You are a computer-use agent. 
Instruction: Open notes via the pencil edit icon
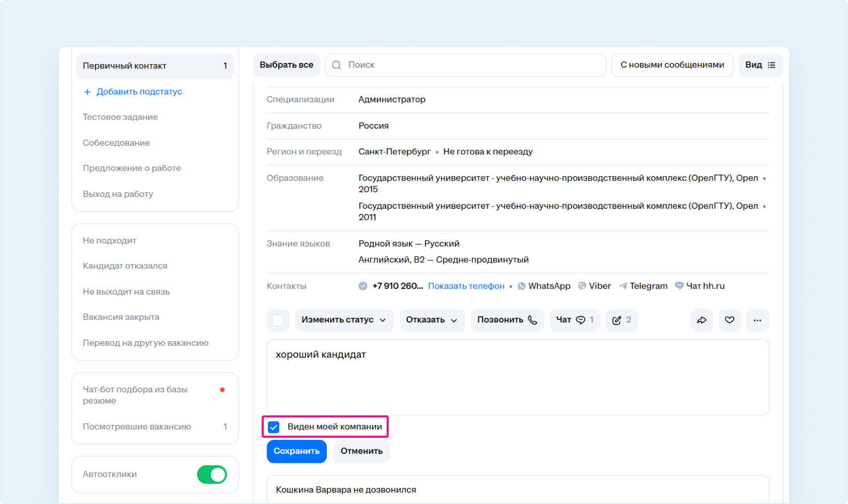pos(622,320)
